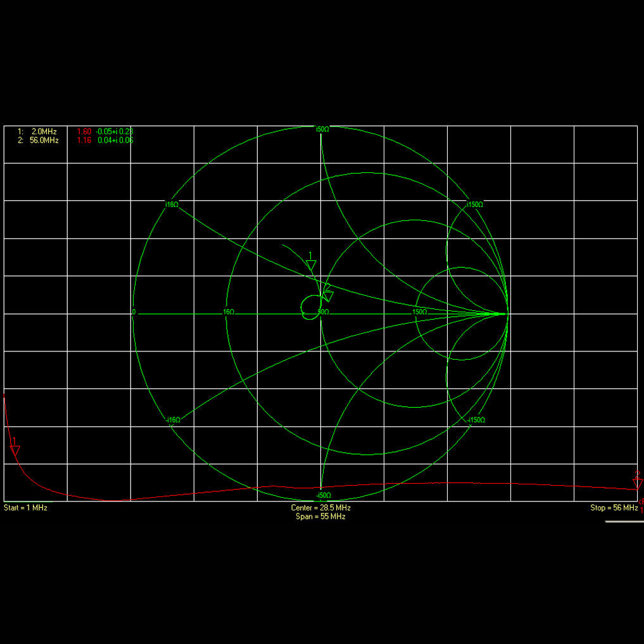Click the 150Ω resistance axis label
644x644 pixels.
point(418,312)
